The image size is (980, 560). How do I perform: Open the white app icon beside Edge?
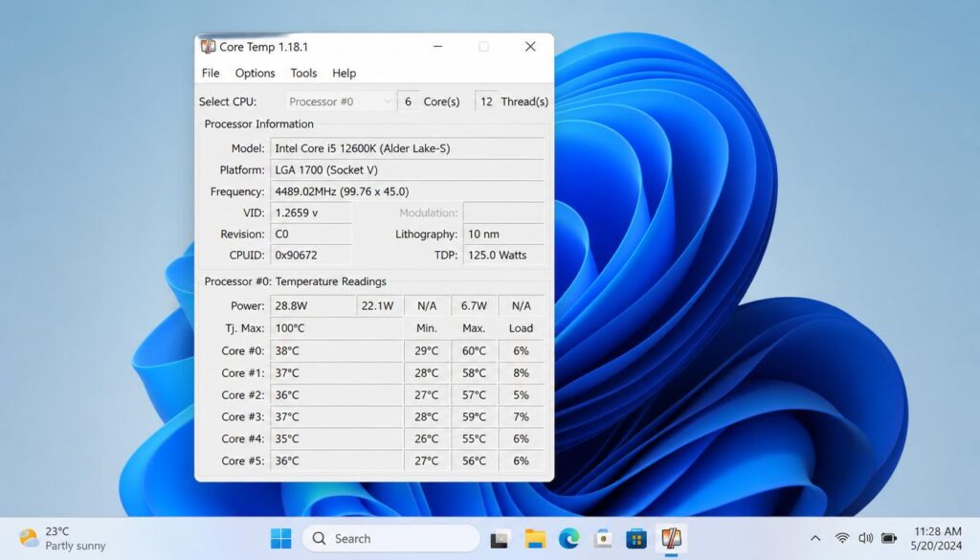click(603, 538)
